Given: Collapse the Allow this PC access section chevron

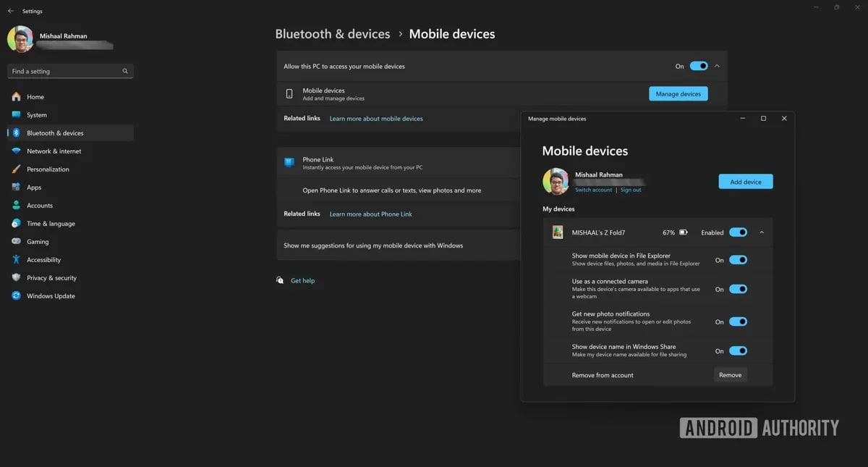Looking at the screenshot, I should [x=717, y=66].
